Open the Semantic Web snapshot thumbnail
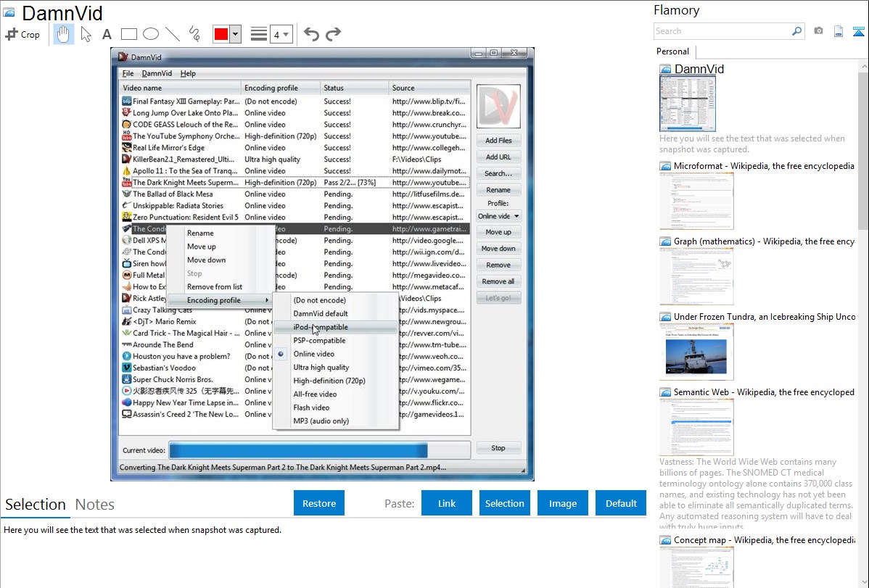Screen dimensions: 869x588 tap(696, 426)
